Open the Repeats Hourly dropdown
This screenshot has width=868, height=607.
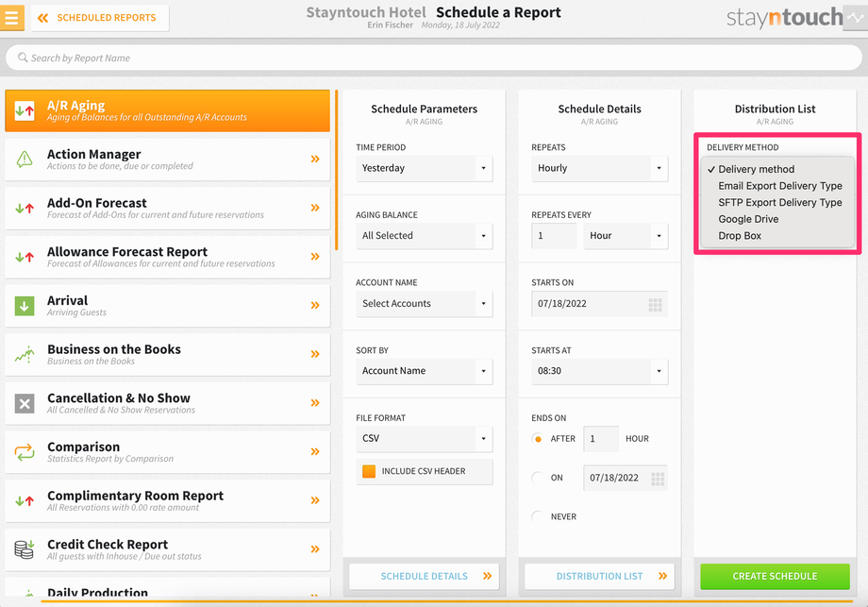(x=599, y=168)
